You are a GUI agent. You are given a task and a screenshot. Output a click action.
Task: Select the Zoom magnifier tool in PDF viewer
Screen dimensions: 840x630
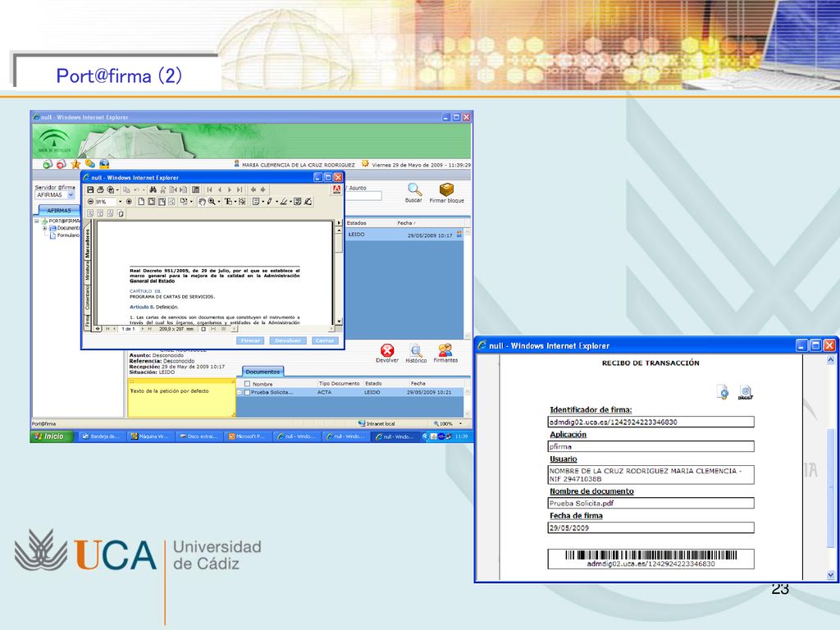[x=212, y=202]
